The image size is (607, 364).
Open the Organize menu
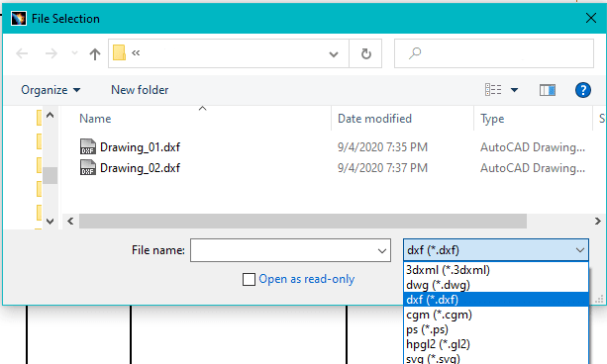[x=51, y=90]
